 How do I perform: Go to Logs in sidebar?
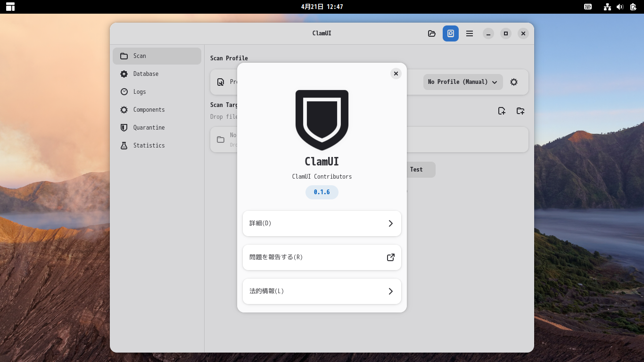157,92
